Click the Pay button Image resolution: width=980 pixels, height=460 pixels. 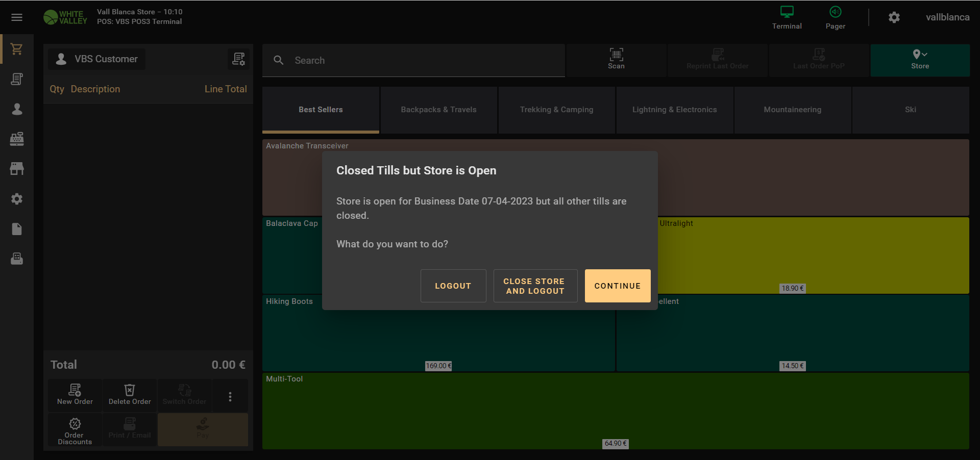pyautogui.click(x=203, y=430)
